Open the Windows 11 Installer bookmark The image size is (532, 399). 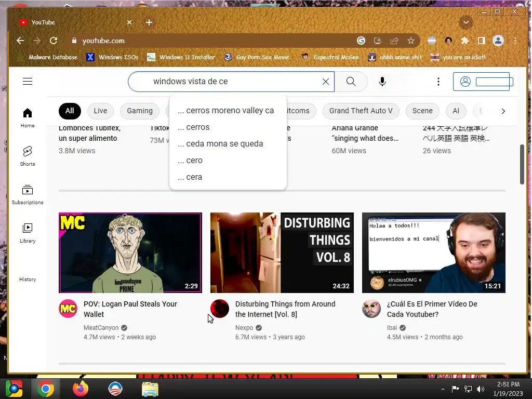pos(181,57)
